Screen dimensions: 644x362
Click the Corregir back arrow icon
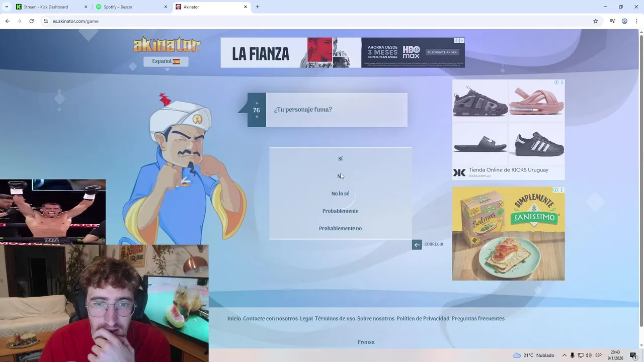coord(417,245)
